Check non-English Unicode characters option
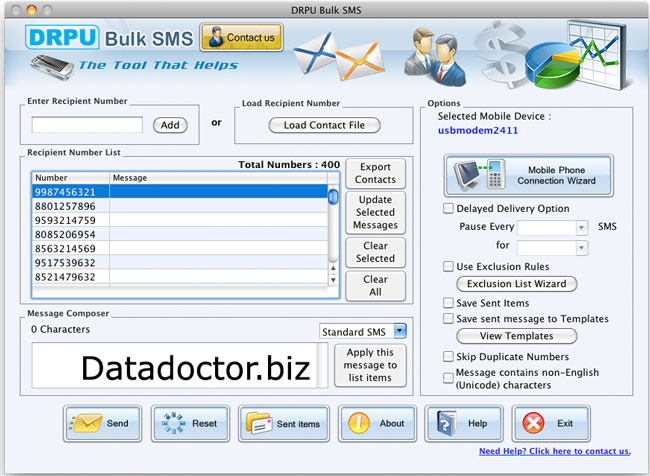Screen dimensions: 650x476 448,378
